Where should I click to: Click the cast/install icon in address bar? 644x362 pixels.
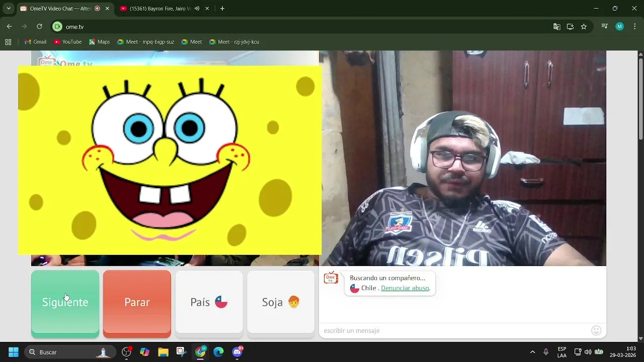point(570,27)
